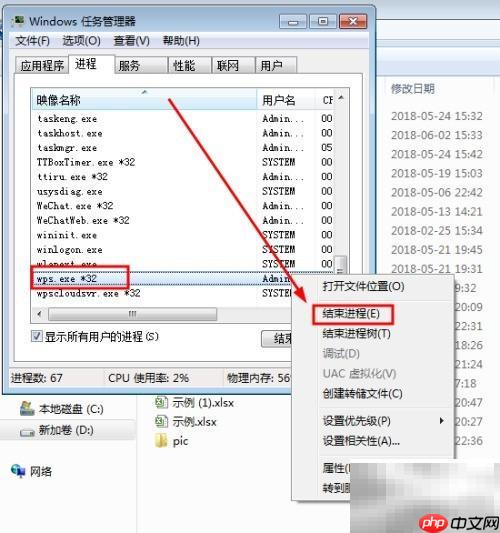The width and height of the screenshot is (500, 533).
Task: Click the Task Manager title bar icon
Action: pyautogui.click(x=17, y=21)
